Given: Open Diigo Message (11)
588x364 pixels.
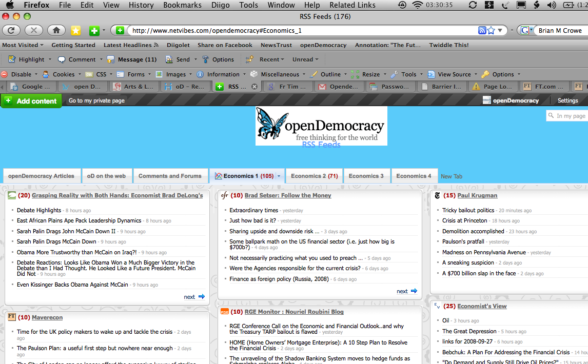Looking at the screenshot, I should tap(132, 59).
